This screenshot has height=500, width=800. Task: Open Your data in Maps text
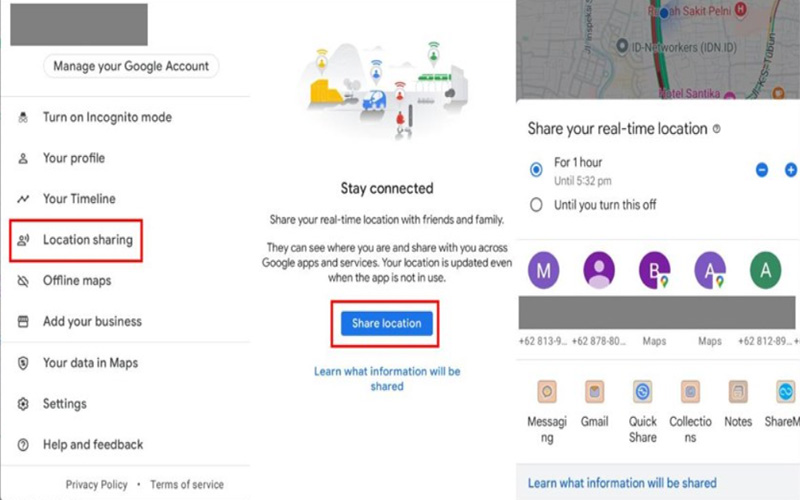click(x=90, y=363)
